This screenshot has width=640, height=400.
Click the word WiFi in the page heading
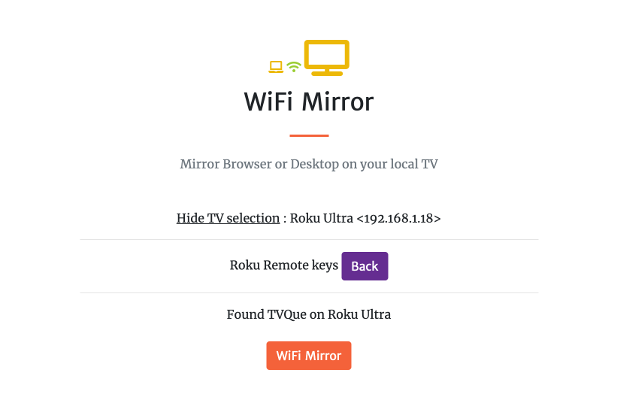[x=269, y=102]
